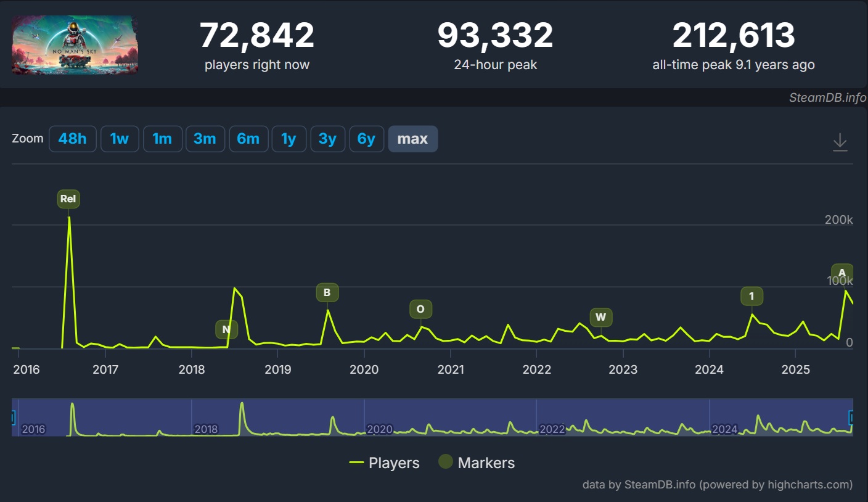Toggle the Players series in legend

click(x=385, y=463)
